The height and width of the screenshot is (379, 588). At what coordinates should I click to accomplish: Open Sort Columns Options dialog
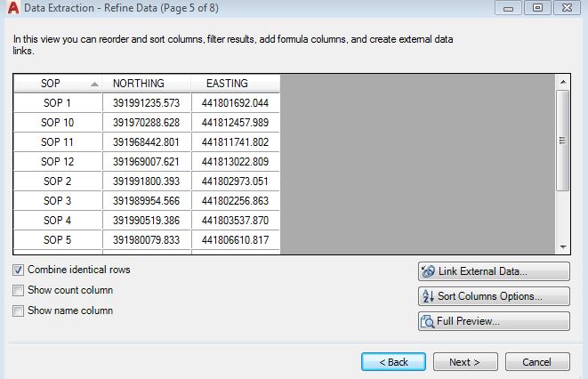[x=494, y=296]
